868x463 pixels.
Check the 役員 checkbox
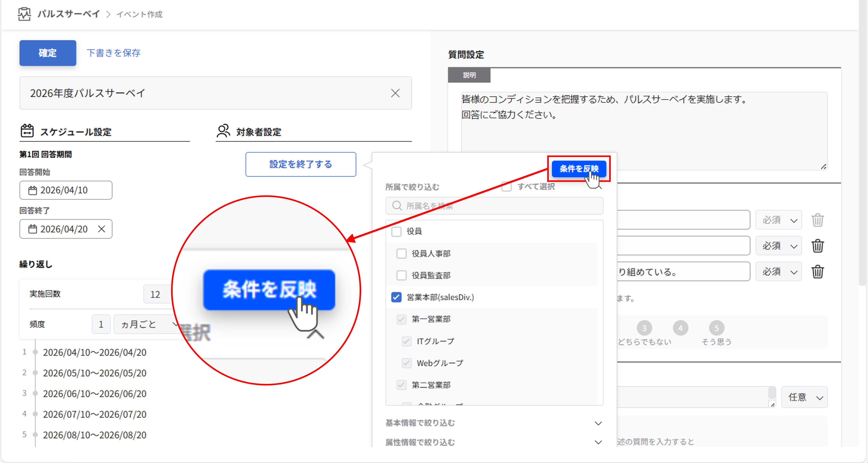tap(396, 232)
